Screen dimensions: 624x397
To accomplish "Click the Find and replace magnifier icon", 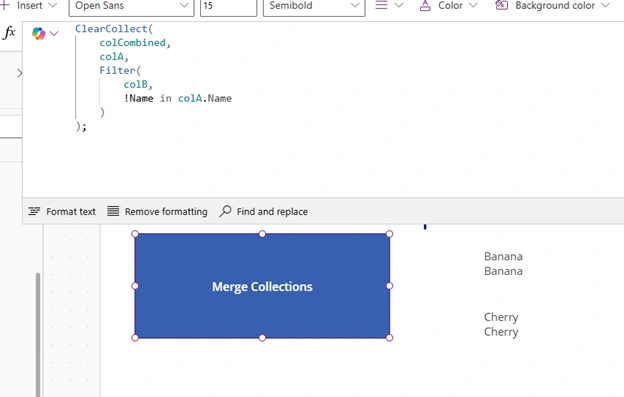I will click(x=225, y=211).
